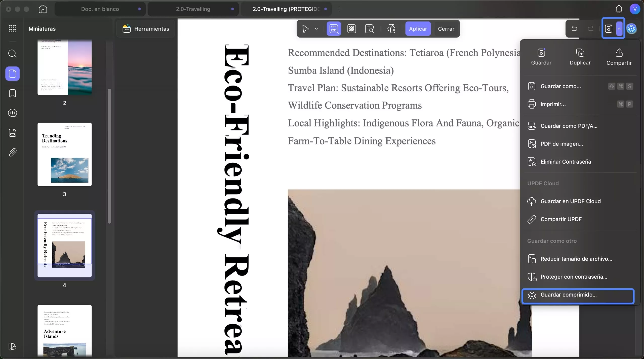
Task: Select Reducir tamaño de archivo...
Action: [x=580, y=259]
